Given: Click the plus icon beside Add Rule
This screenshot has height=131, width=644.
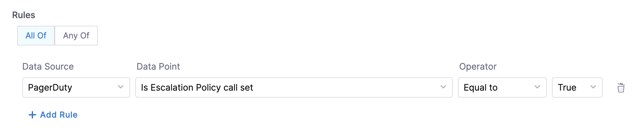Looking at the screenshot, I should pyautogui.click(x=32, y=115).
